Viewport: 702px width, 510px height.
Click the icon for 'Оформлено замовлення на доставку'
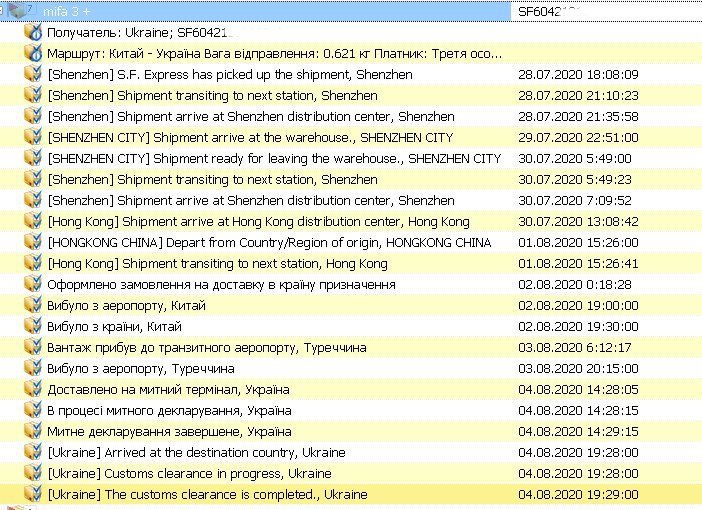click(33, 284)
